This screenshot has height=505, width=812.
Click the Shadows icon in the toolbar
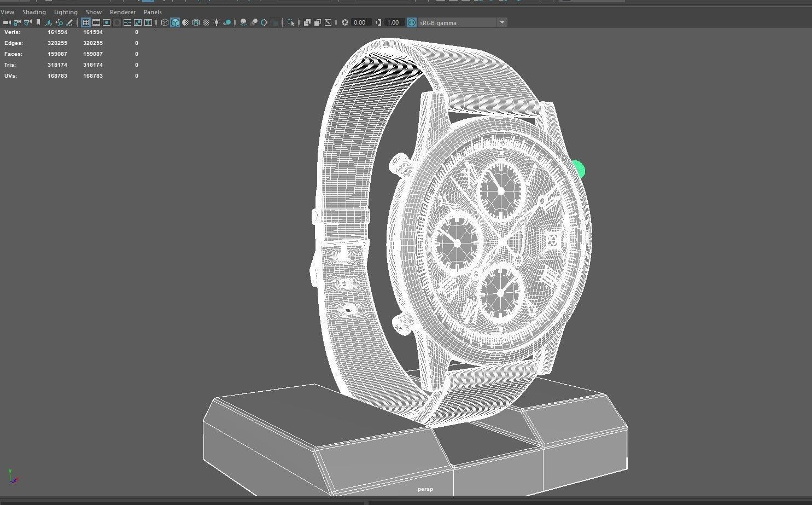(x=227, y=22)
